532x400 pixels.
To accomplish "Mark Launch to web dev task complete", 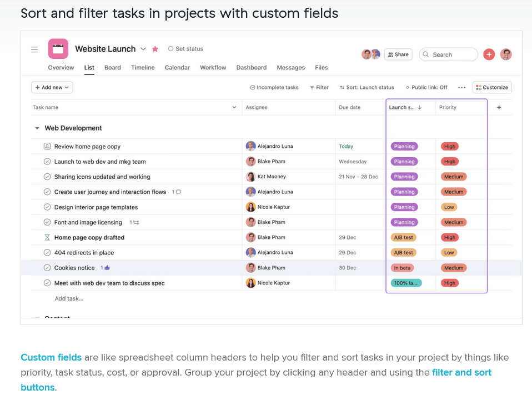I will pyautogui.click(x=47, y=162).
